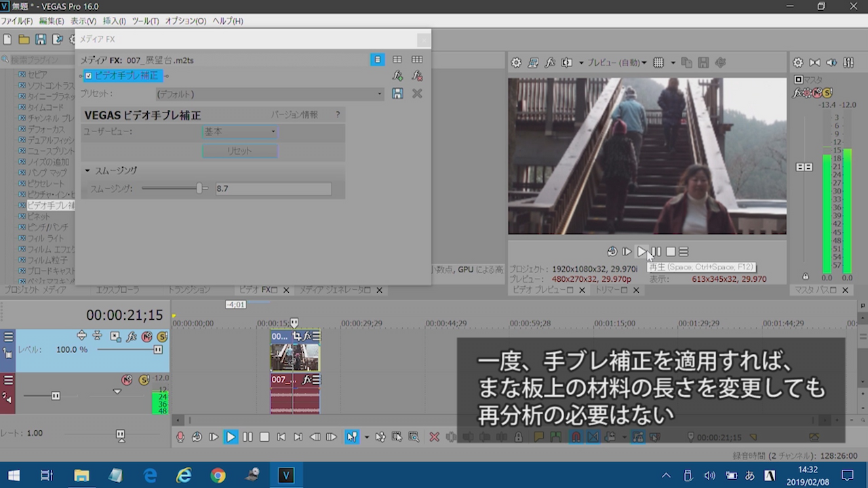Click the バージョン情報 link
This screenshot has height=488, width=868.
tap(294, 115)
